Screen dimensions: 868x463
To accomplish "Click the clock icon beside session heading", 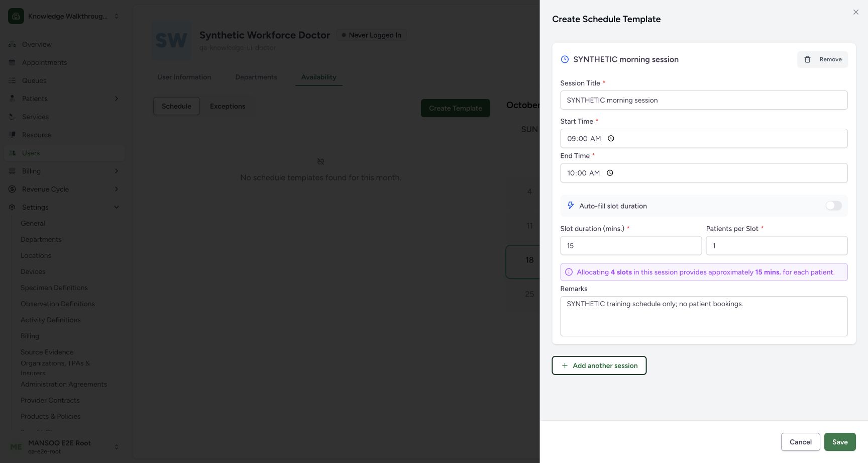I will (565, 59).
